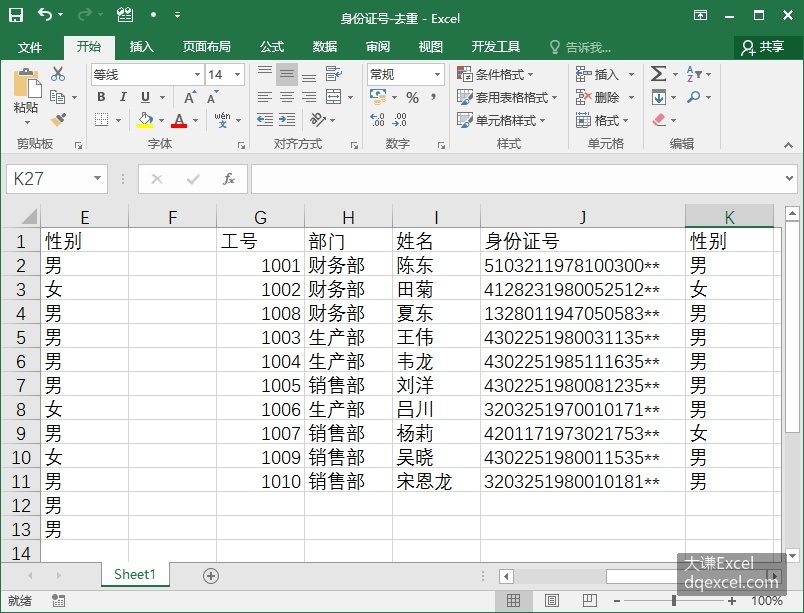Collapse the ribbon with the arrow
The image size is (804, 613).
click(788, 146)
